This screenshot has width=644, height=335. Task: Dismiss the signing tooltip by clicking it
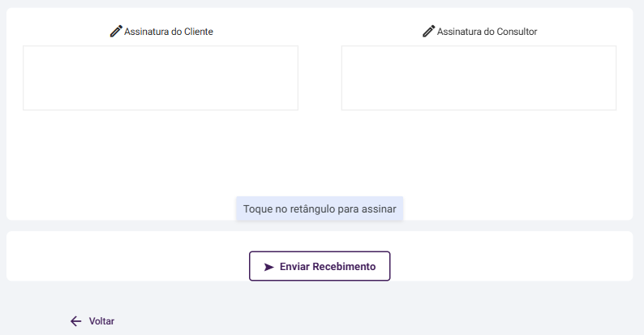320,208
